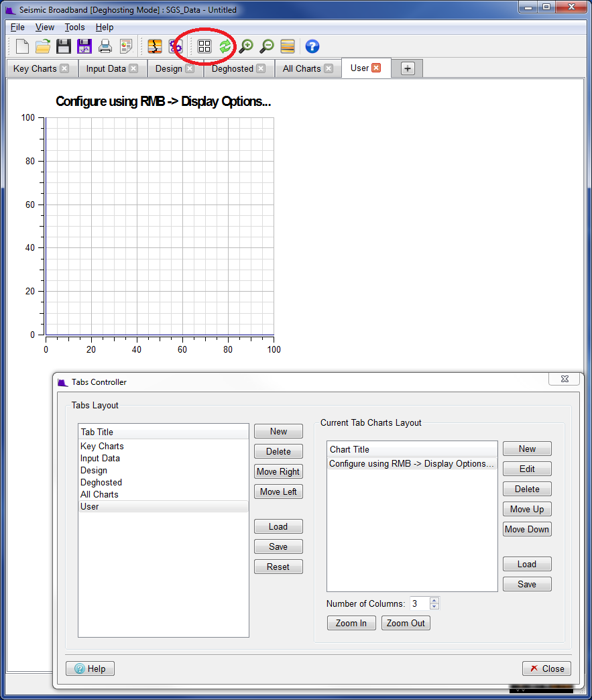Click the Move Up button

(x=527, y=509)
